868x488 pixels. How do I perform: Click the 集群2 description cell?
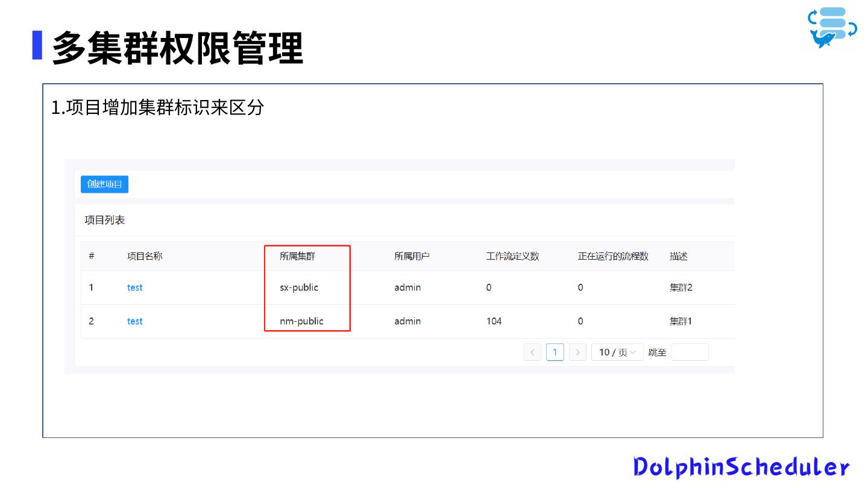point(681,288)
